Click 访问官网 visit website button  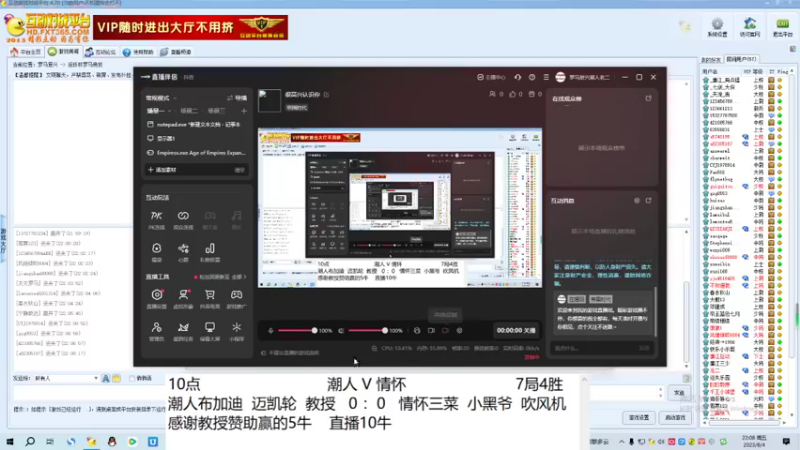(x=749, y=28)
